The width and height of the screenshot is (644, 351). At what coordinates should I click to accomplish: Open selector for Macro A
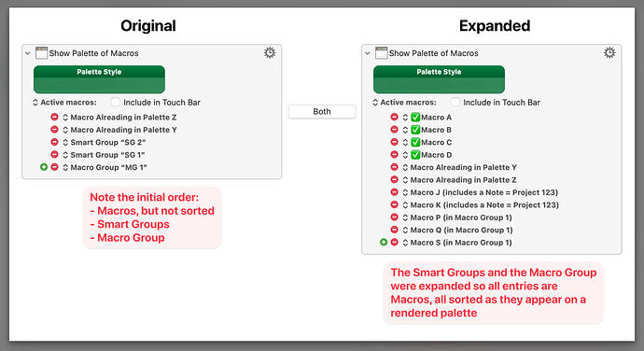pyautogui.click(x=405, y=117)
